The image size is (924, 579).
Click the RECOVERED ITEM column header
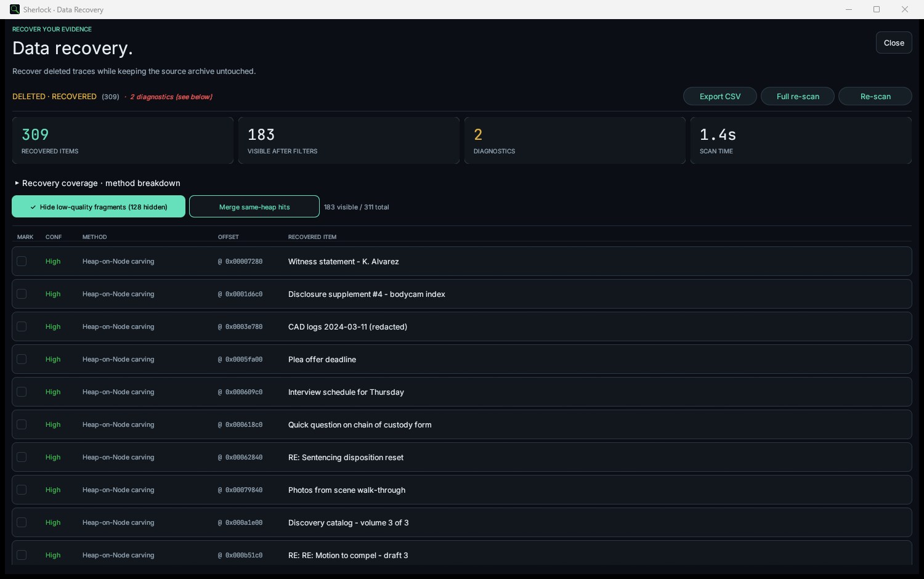[x=312, y=237]
